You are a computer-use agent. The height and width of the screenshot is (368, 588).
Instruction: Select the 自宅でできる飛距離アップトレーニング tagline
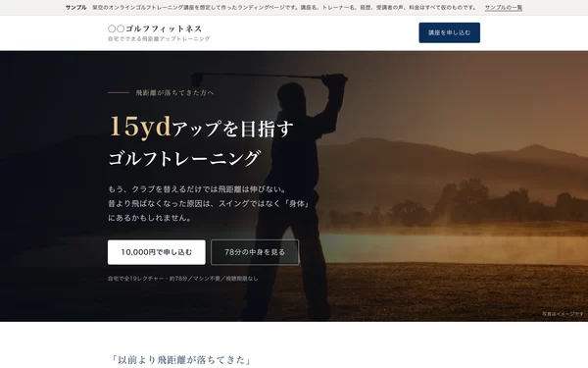point(159,38)
